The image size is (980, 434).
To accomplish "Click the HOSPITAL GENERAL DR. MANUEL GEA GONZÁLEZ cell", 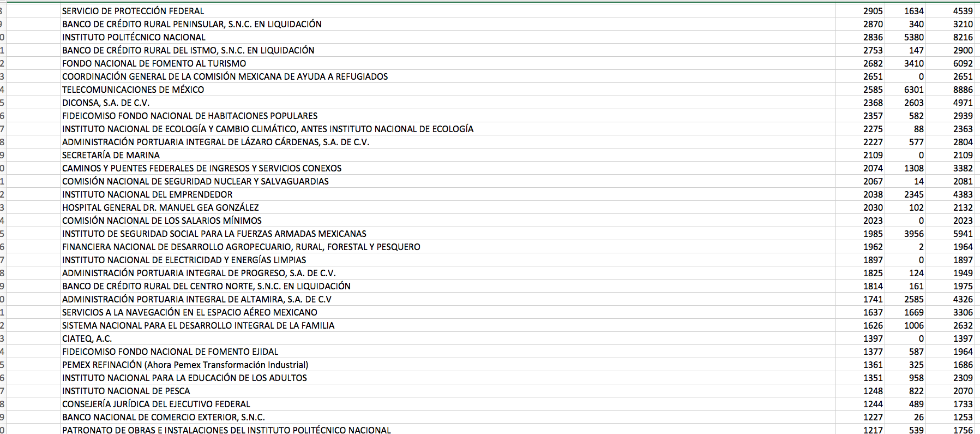I will pos(160,207).
